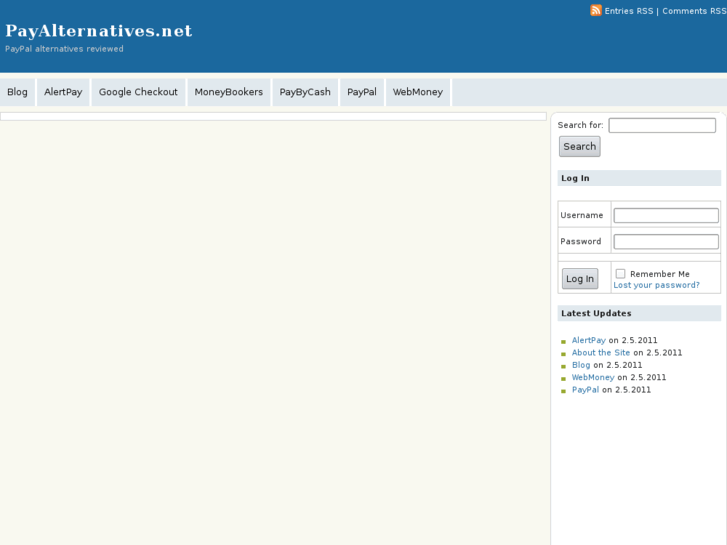727x545 pixels.
Task: Click the Log In button
Action: (x=580, y=279)
